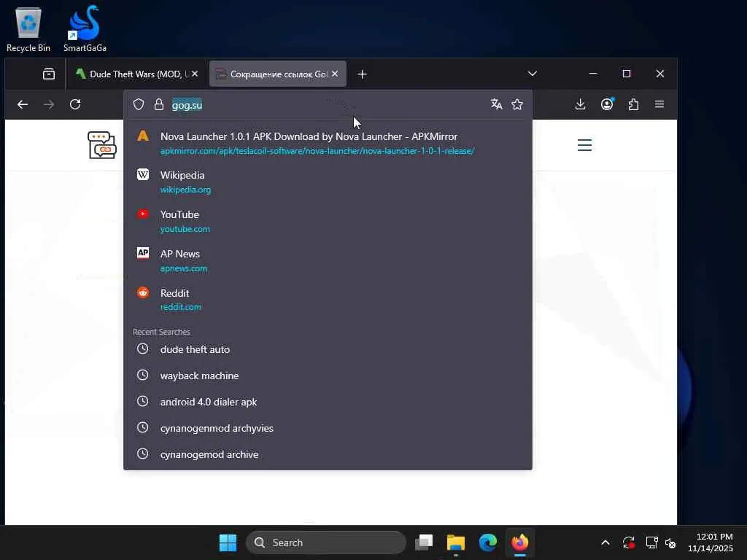The width and height of the screenshot is (747, 560).
Task: Select the YouTube suggestion
Action: 328,222
